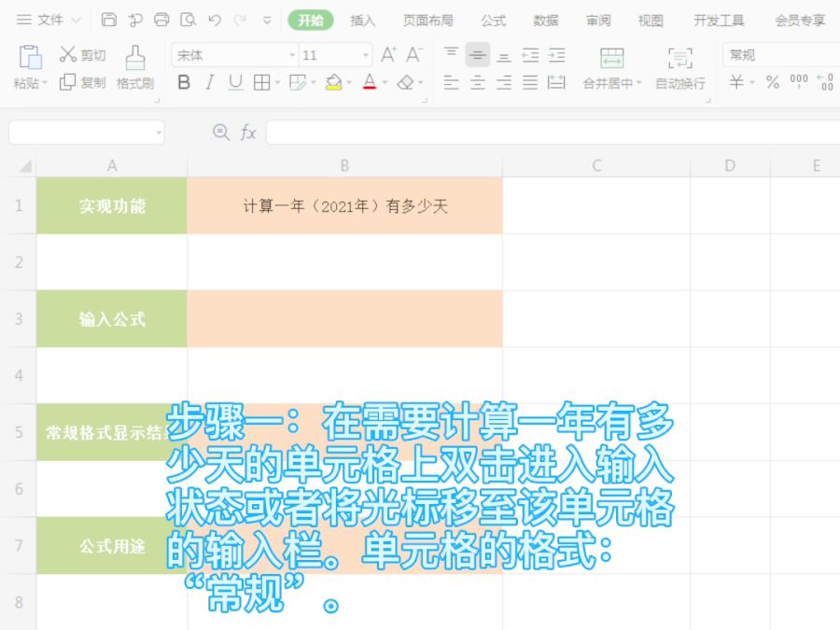Click the Undo arrow icon

point(215,21)
